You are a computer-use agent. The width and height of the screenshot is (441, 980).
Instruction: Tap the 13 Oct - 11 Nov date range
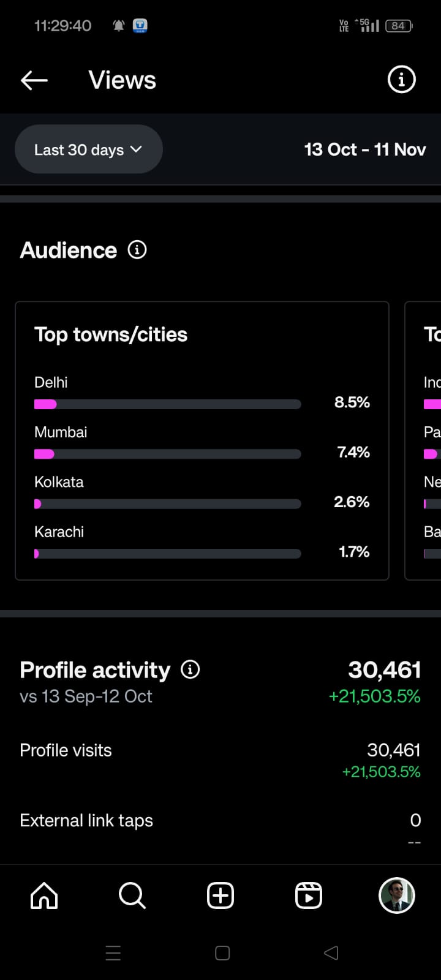coord(365,149)
